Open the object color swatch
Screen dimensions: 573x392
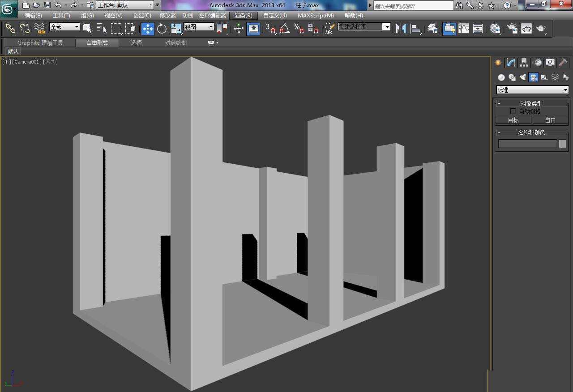coord(562,144)
